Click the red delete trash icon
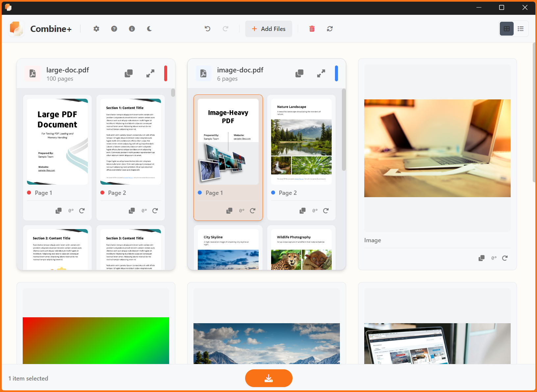The height and width of the screenshot is (392, 537). click(x=312, y=29)
